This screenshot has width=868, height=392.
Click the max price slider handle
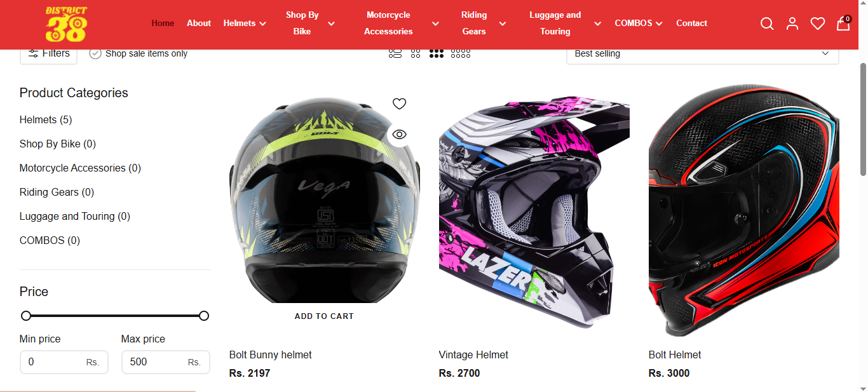[x=204, y=316]
